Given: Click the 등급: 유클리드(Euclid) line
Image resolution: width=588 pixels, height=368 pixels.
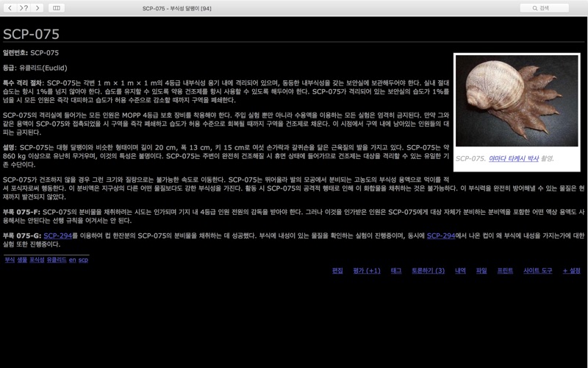Looking at the screenshot, I should [x=35, y=68].
